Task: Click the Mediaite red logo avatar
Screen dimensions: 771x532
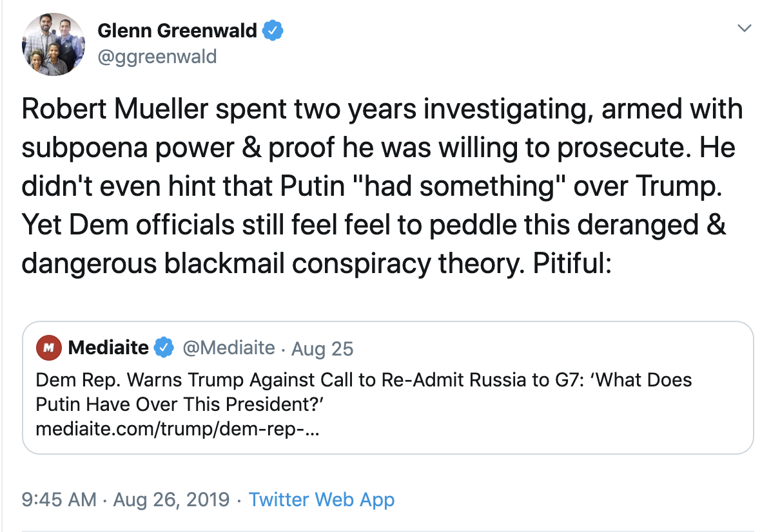Action: point(49,348)
